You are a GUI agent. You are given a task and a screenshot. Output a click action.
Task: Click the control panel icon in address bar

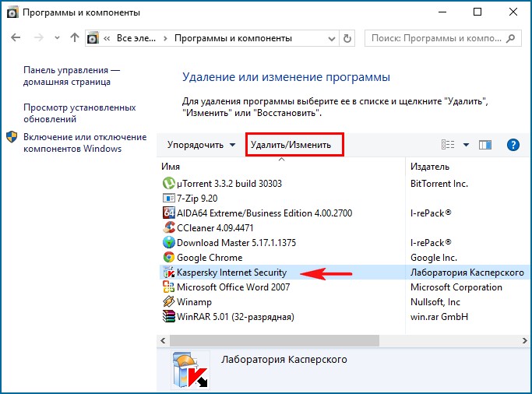pyautogui.click(x=93, y=38)
